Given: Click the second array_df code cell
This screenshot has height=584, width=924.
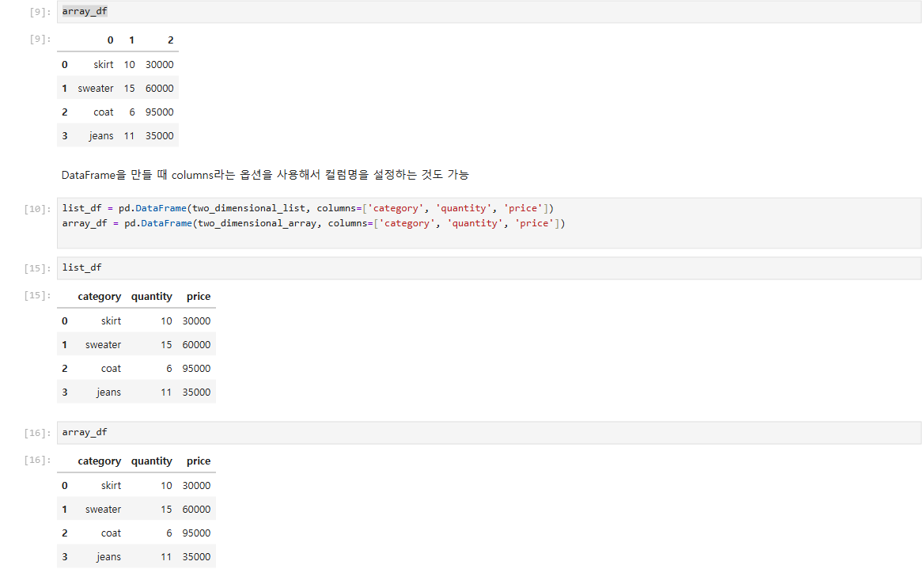Looking at the screenshot, I should coord(489,433).
